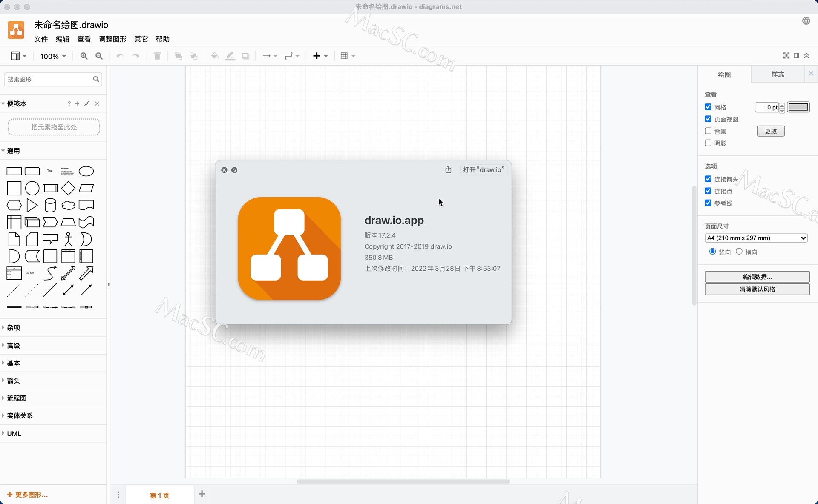
Task: Click the 更改 change background button
Action: coord(771,131)
